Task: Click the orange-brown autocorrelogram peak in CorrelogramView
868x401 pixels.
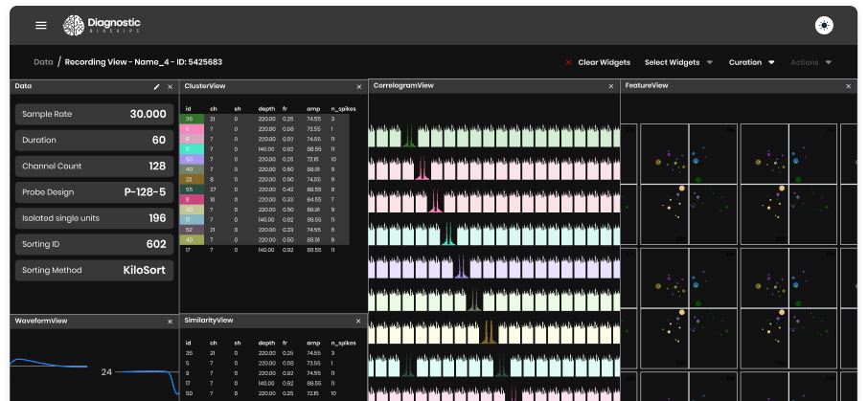Action: coord(488,332)
